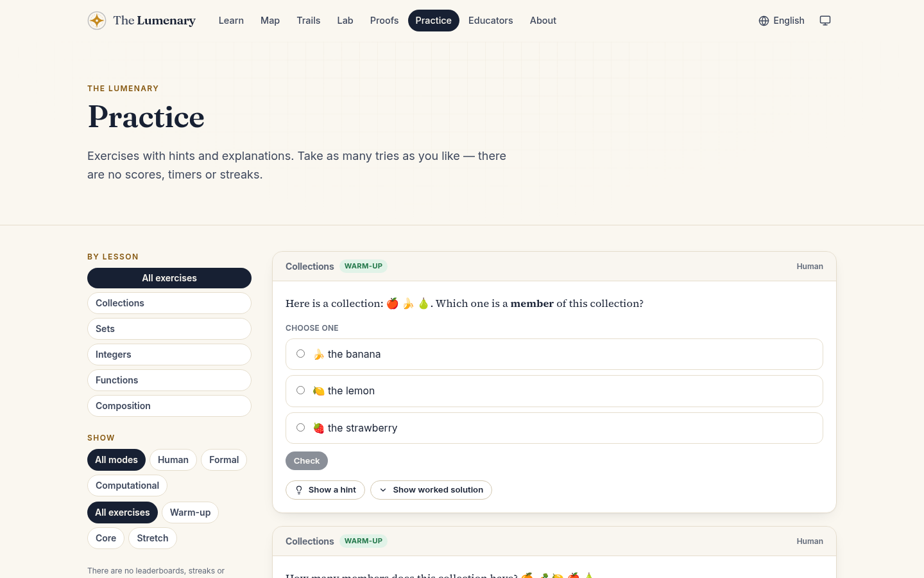Visit the About page
924x578 pixels.
[x=543, y=21]
